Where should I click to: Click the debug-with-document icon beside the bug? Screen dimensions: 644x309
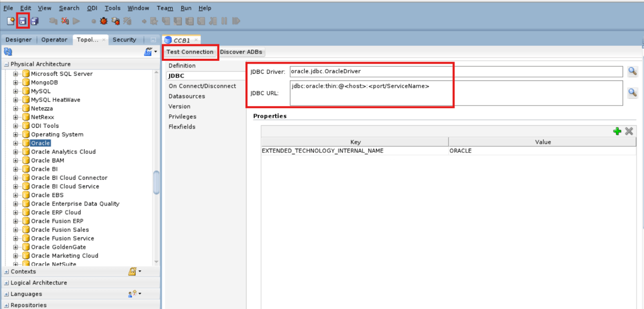pos(116,21)
